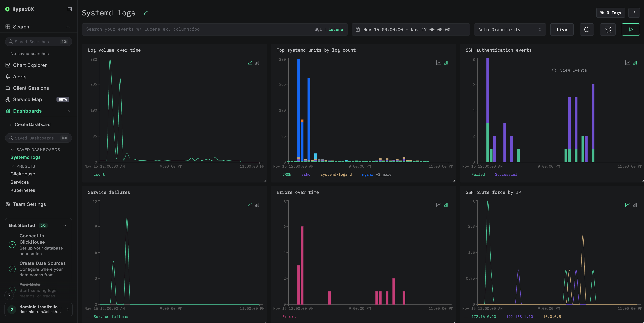Open the filter editor funnel icon
644x323 pixels.
coord(608,29)
